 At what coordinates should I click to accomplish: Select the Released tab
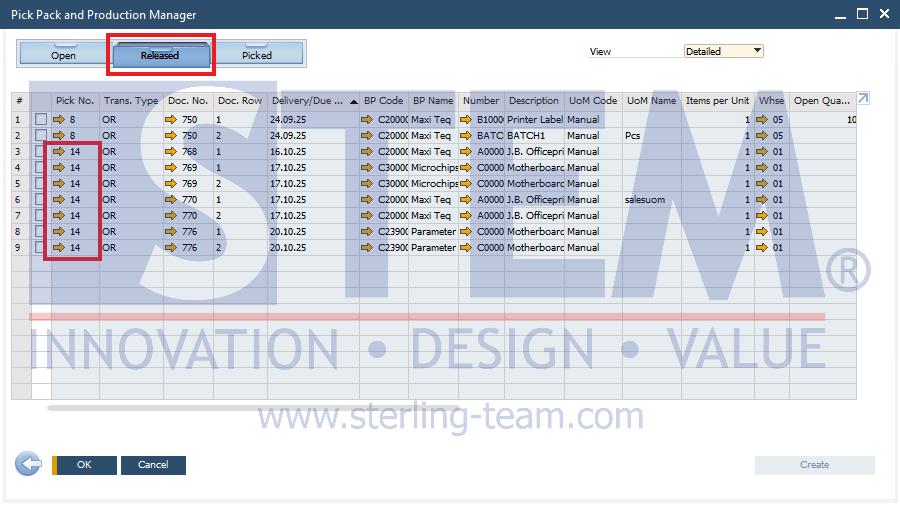click(160, 55)
